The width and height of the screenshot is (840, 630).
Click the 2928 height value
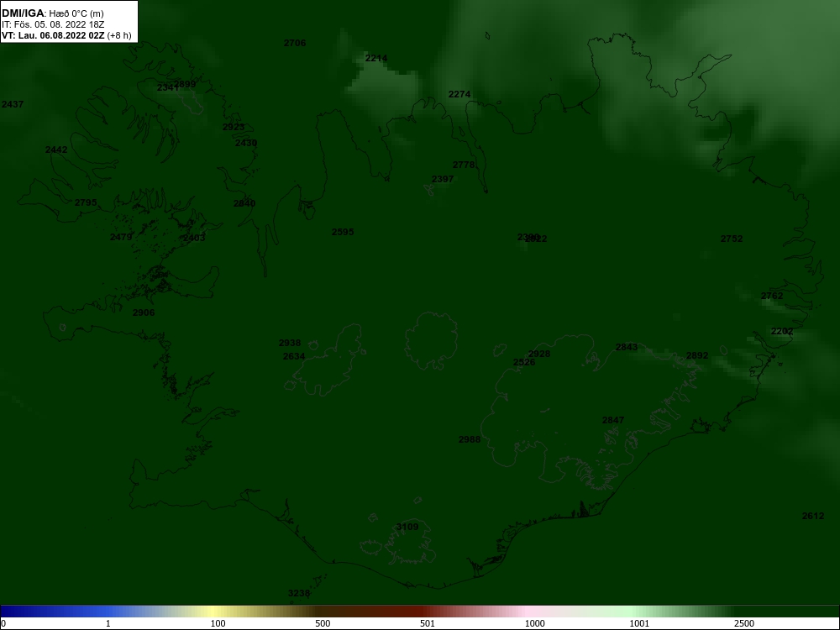539,354
